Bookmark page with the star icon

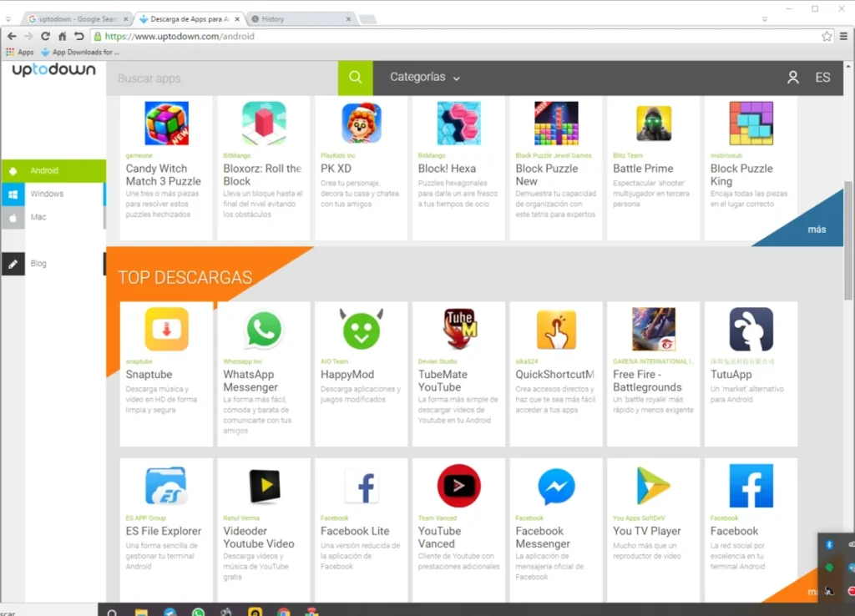827,37
